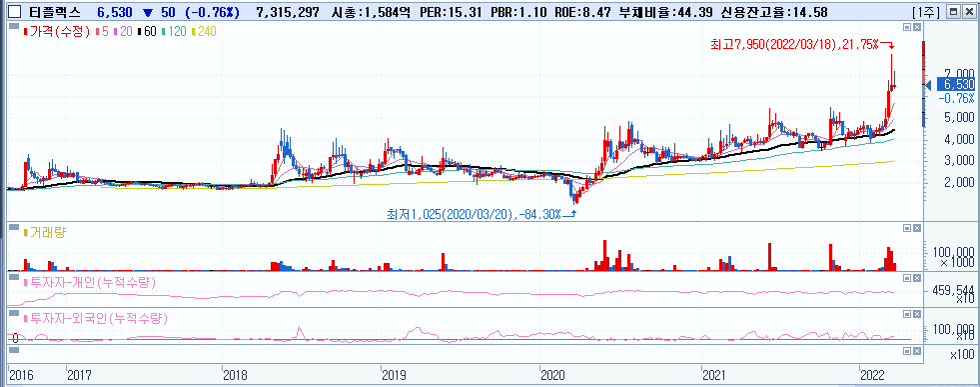980x387 pixels.
Task: Maximize the 투자자-외국인 panel
Action: click(x=907, y=314)
